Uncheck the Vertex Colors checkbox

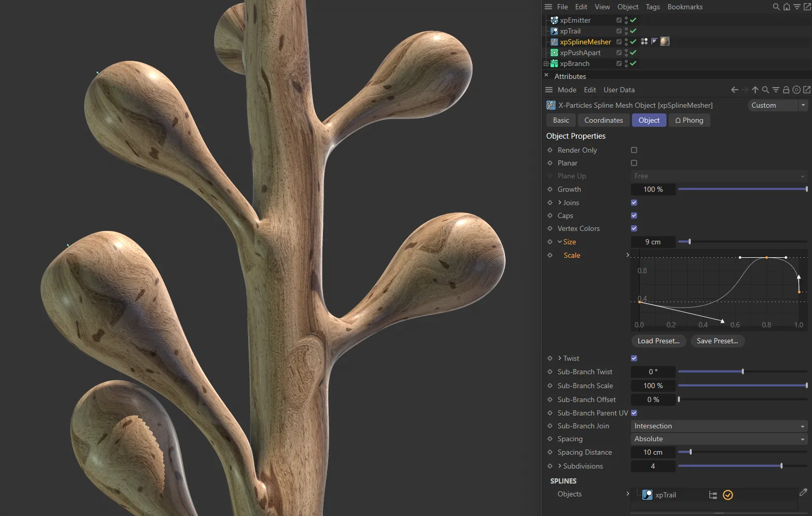(634, 228)
